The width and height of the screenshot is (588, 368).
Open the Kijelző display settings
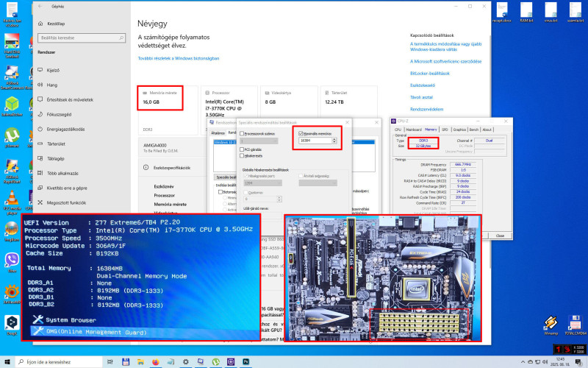point(49,70)
